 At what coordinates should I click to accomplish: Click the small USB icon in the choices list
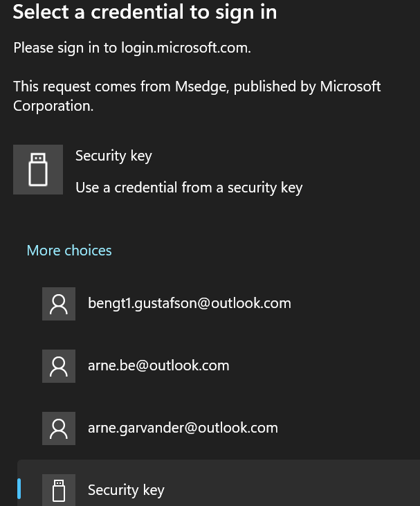coord(59,490)
